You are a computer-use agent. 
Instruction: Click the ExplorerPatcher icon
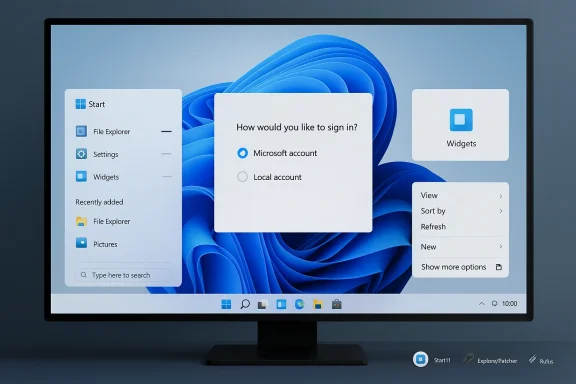point(468,359)
